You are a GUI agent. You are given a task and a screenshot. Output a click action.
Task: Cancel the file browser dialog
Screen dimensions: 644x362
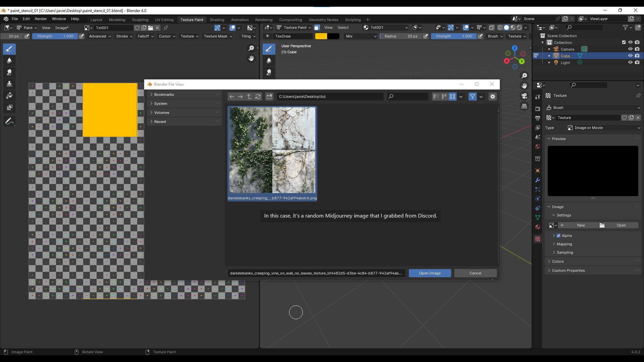click(475, 273)
